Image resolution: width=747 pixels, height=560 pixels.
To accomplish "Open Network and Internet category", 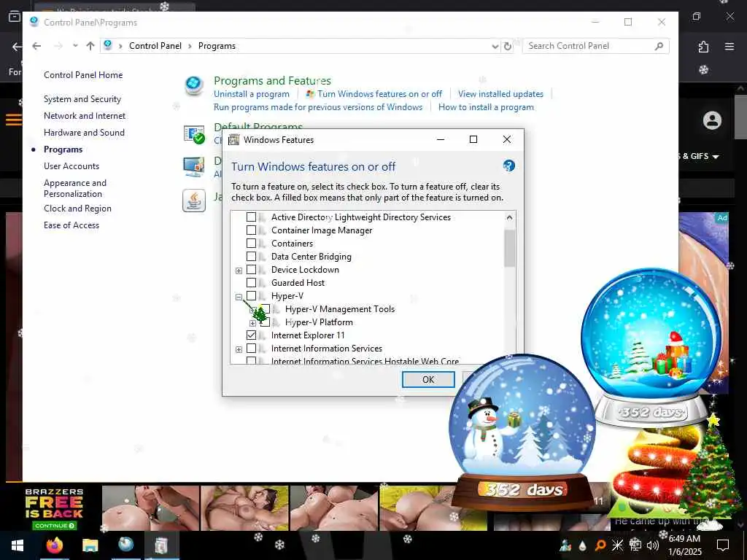I will tap(85, 116).
